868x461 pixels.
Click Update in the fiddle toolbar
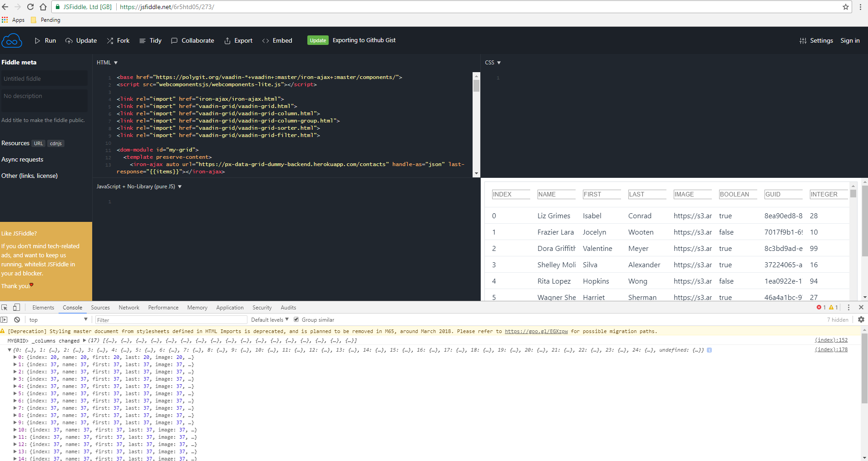click(81, 40)
